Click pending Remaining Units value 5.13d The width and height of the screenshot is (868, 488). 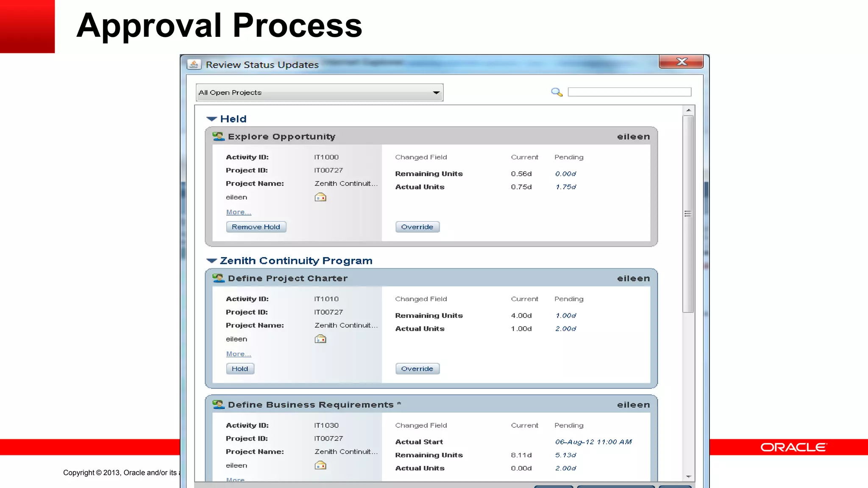565,455
